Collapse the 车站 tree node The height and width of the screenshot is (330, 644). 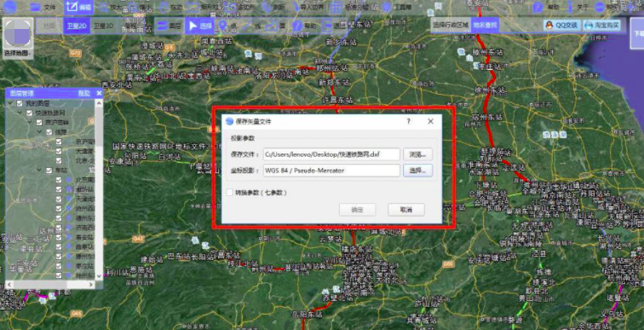(x=40, y=171)
